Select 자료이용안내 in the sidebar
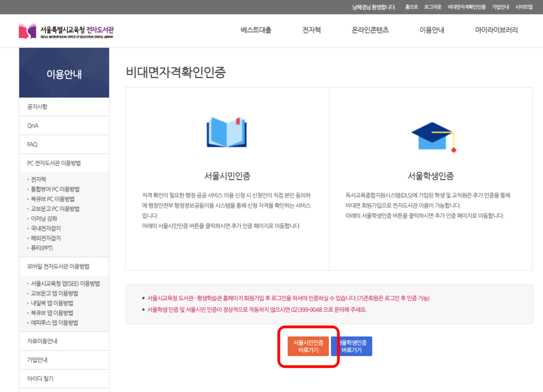 [64, 341]
